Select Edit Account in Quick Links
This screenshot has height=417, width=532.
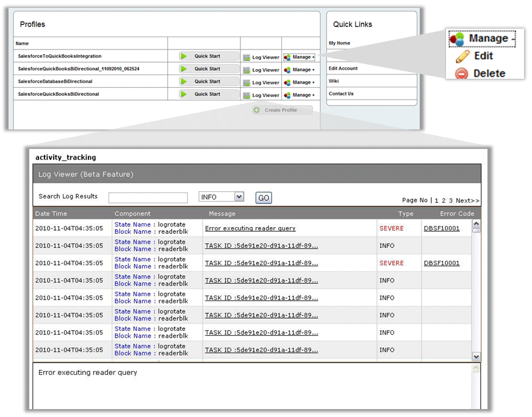coord(343,68)
